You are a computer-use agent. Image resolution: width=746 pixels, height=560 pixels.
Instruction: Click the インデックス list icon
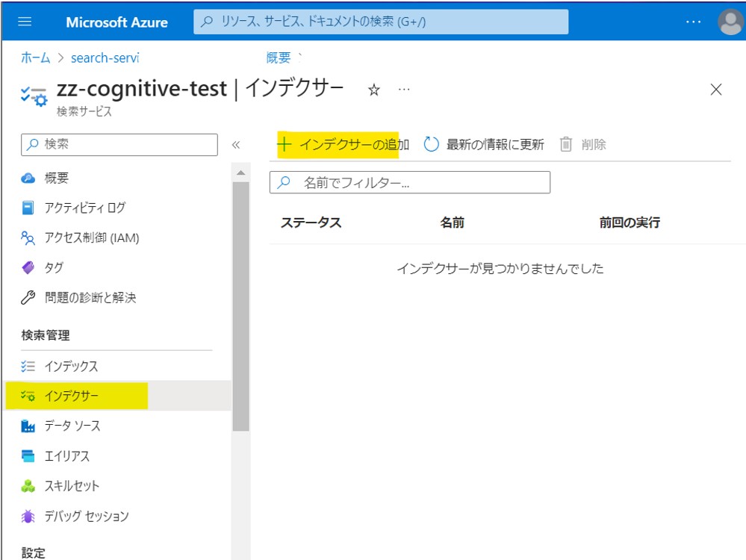[28, 366]
